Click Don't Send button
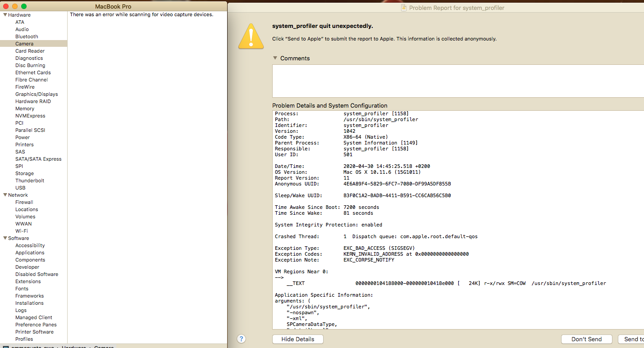The height and width of the screenshot is (348, 644). coord(586,339)
